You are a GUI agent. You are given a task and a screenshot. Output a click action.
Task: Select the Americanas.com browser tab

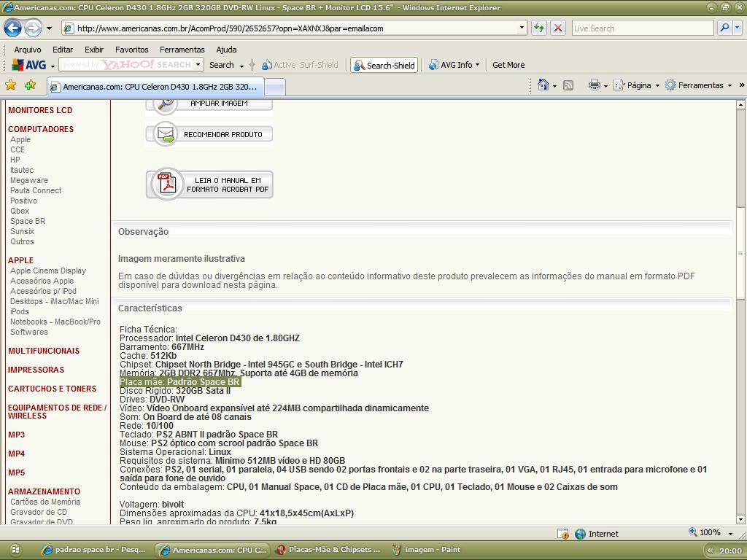pyautogui.click(x=155, y=87)
